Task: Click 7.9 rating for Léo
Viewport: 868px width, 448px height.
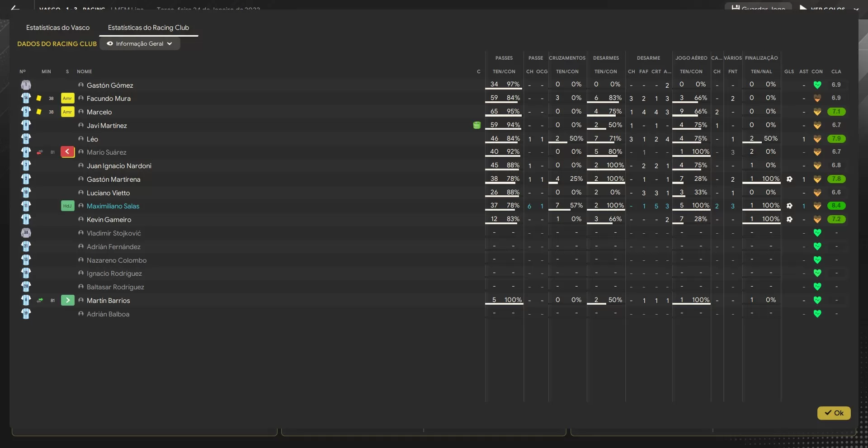Action: pos(836,139)
